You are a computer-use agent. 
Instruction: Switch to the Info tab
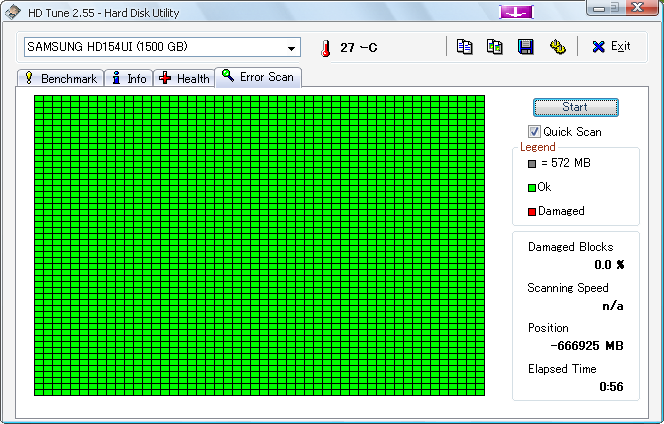[129, 78]
